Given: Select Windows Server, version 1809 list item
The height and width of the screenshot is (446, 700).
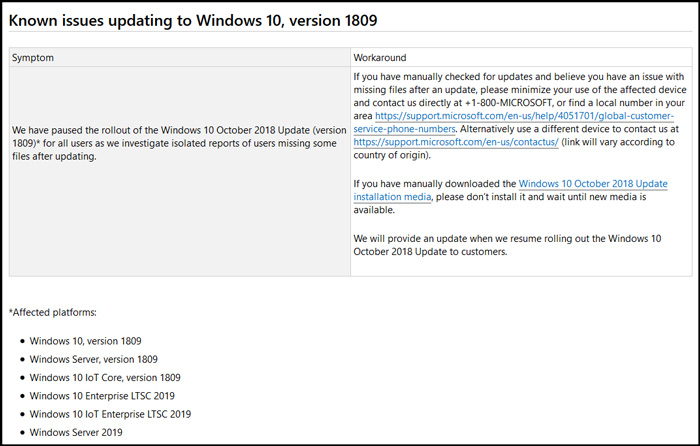Looking at the screenshot, I should (x=93, y=359).
